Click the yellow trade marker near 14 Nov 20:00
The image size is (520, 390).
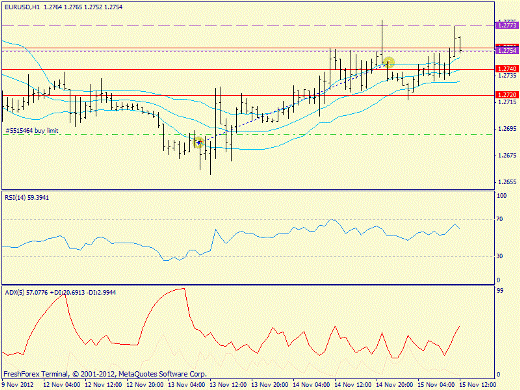pyautogui.click(x=389, y=62)
